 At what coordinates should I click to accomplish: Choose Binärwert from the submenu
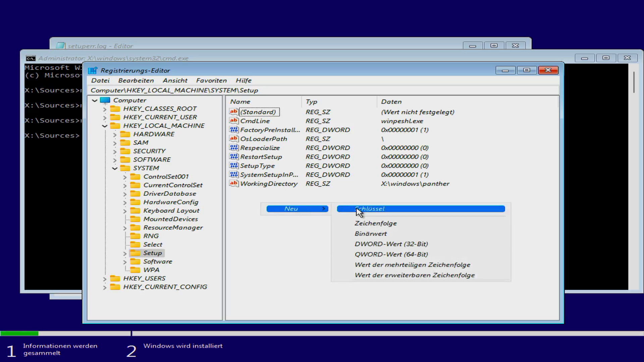click(x=421, y=234)
